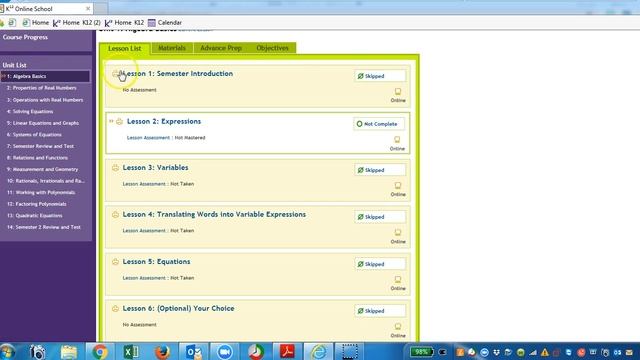Open Firefox from the taskbar
Viewport: 640px width, 360px height.
[162, 351]
